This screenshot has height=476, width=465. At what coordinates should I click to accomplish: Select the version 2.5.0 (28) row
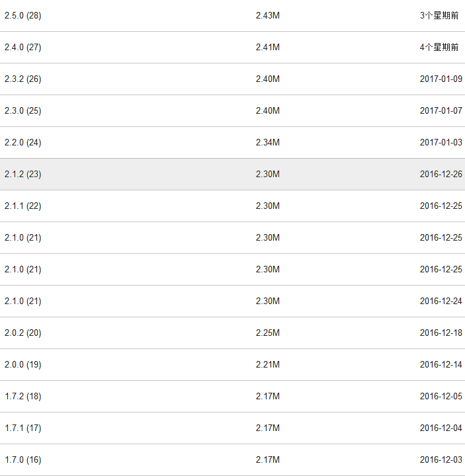click(23, 15)
